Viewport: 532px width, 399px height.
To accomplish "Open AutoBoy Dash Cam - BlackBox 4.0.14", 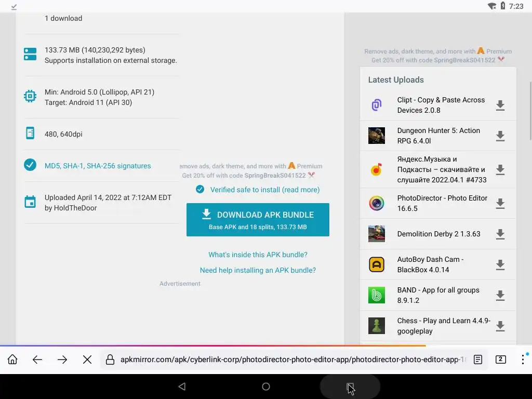I will [430, 264].
